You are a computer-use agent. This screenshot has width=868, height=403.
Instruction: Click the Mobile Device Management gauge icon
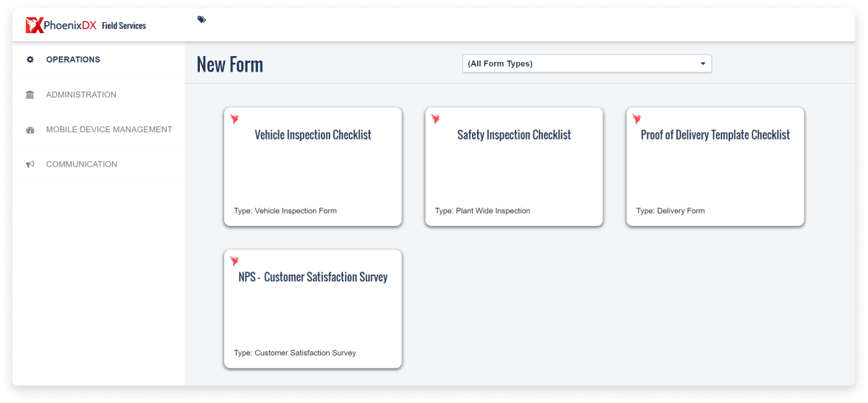pos(30,130)
